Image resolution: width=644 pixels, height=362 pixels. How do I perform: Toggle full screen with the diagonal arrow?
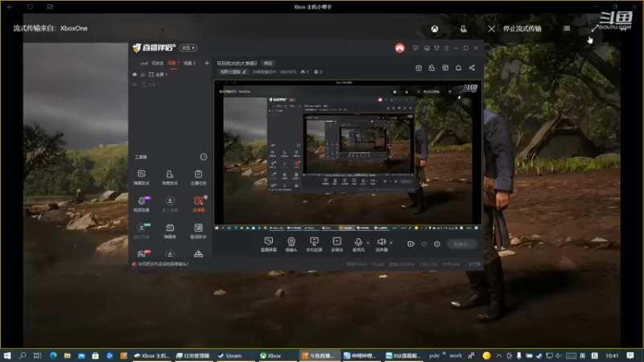(x=594, y=28)
